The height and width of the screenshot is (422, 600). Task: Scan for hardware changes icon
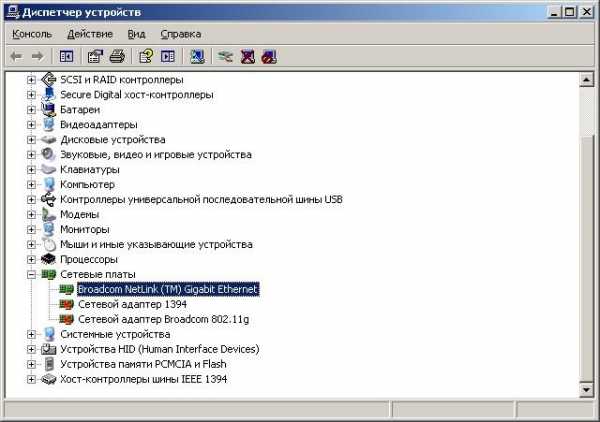(197, 57)
